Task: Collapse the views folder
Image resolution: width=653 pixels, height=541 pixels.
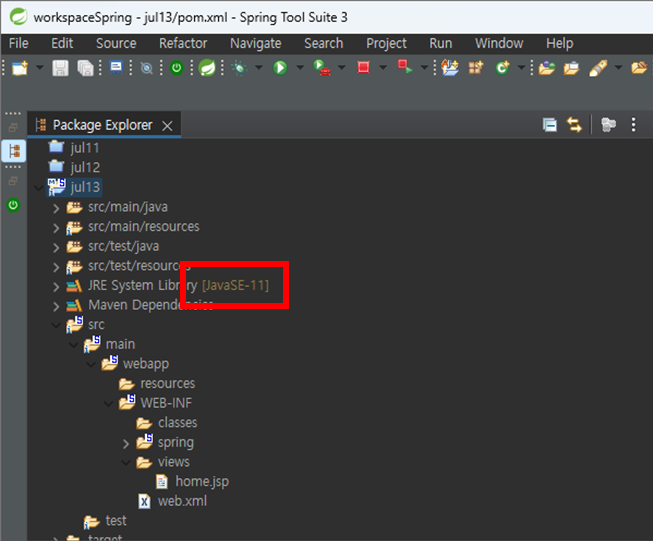Action: [x=126, y=462]
